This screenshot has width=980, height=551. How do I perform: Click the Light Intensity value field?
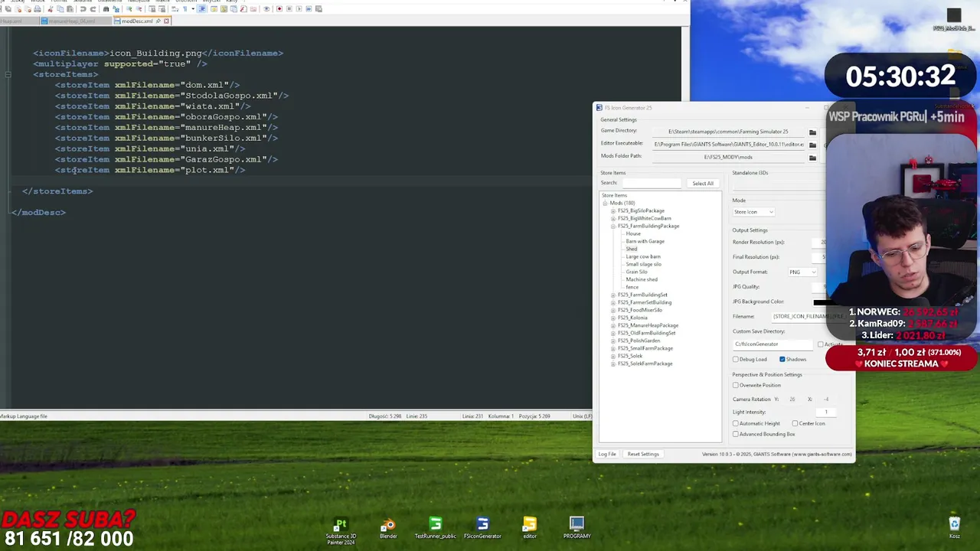coord(825,412)
